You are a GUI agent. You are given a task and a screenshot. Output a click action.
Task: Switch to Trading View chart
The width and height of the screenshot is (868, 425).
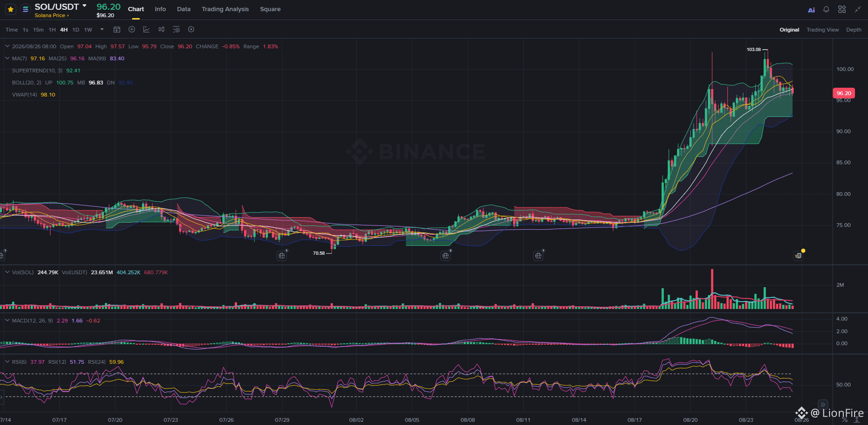[823, 30]
